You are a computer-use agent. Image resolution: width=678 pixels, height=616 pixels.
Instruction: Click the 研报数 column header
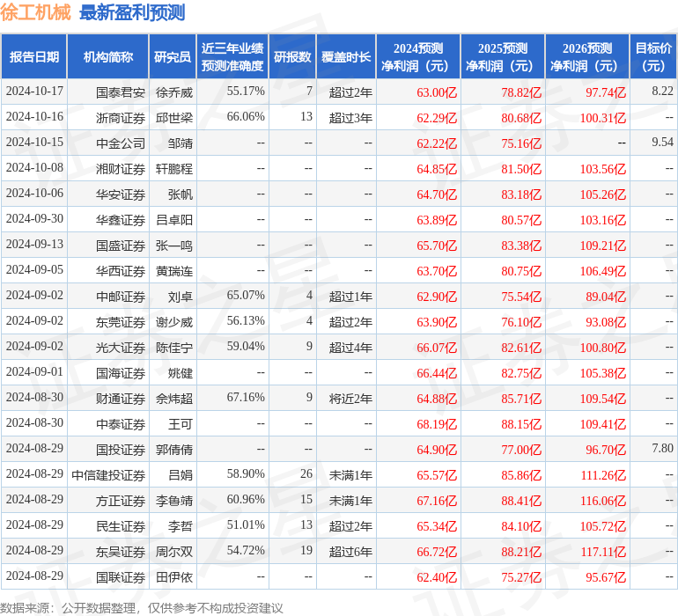click(292, 56)
